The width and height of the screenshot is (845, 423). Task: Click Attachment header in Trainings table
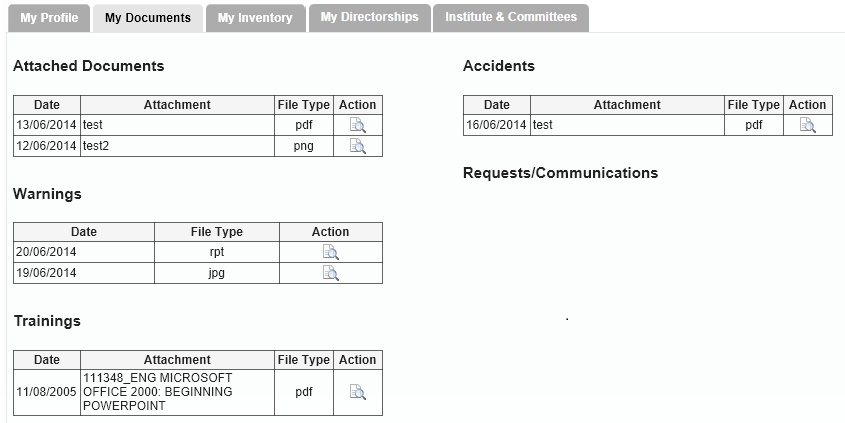tap(177, 359)
